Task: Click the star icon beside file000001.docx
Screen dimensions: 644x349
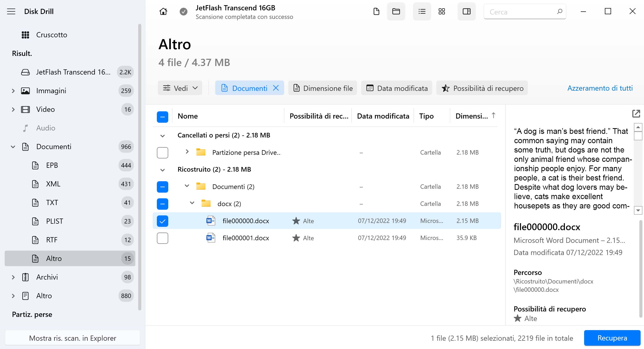Action: (296, 238)
